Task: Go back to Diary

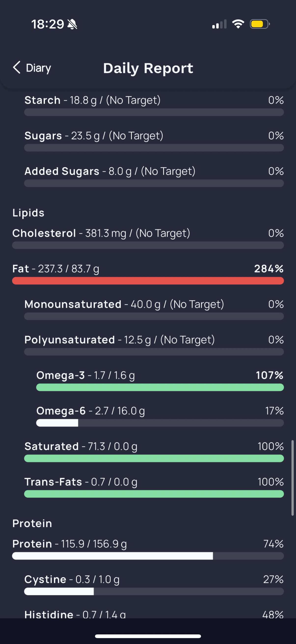Action: click(32, 68)
